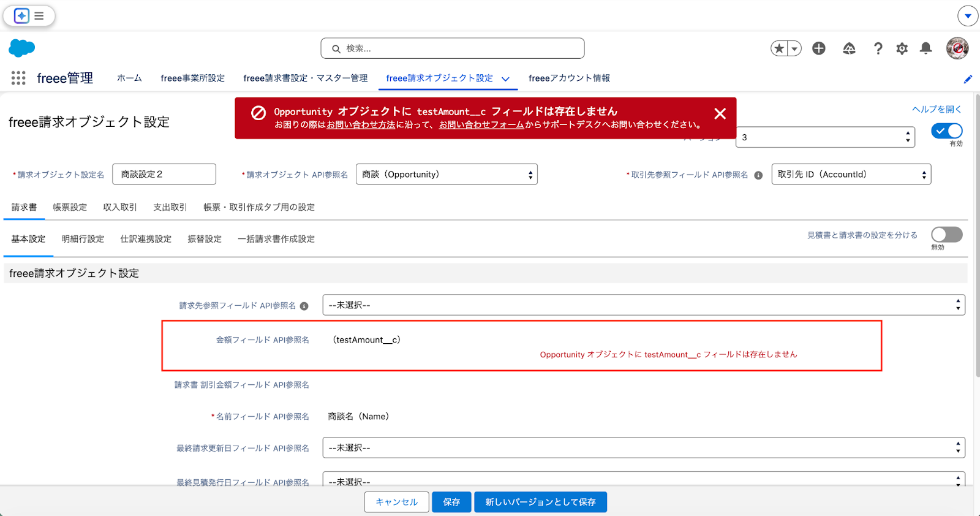Open the user profile avatar
Viewport: 980px width, 516px height.
(x=957, y=48)
